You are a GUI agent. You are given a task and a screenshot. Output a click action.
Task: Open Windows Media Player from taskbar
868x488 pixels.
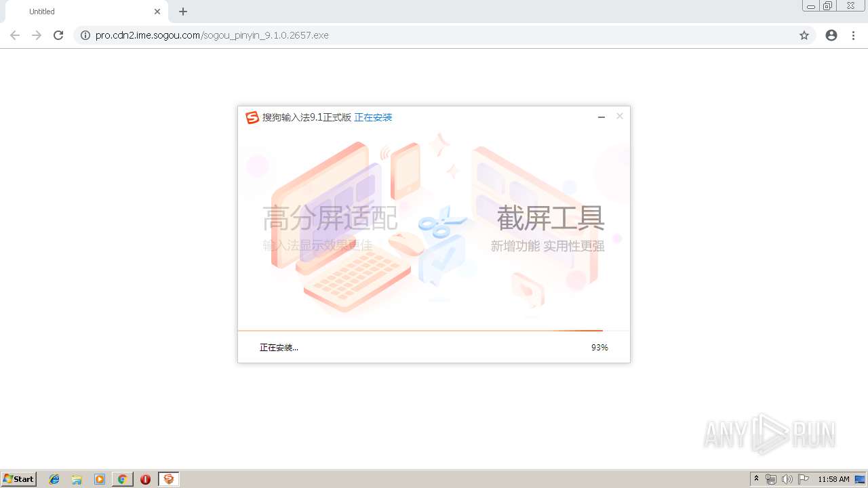coord(100,479)
